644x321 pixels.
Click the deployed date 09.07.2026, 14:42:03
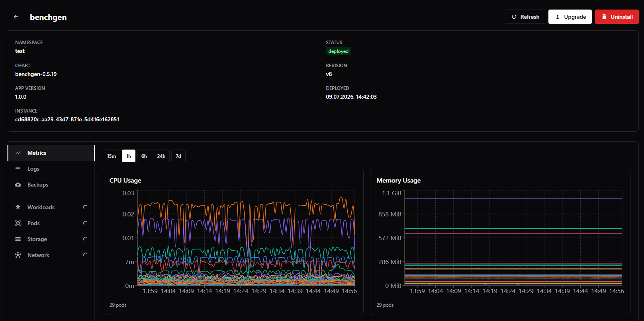pos(351,97)
